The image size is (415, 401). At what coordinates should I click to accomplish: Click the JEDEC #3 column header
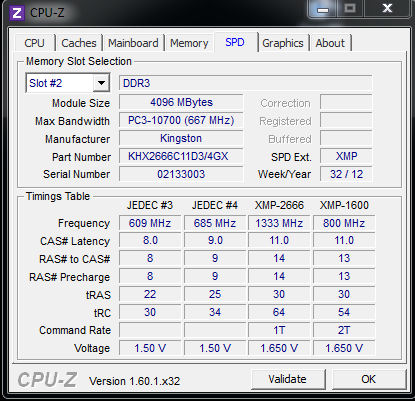coord(150,205)
